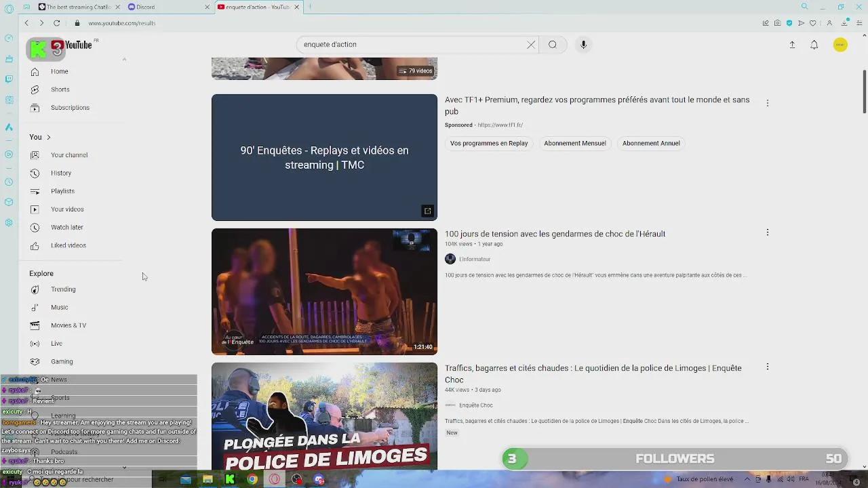Open more options for the TF1+ Premium ad
Image resolution: width=868 pixels, height=488 pixels.
[768, 103]
